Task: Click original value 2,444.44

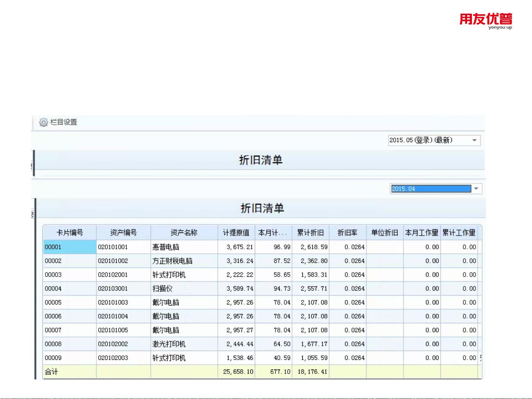Action: click(240, 344)
